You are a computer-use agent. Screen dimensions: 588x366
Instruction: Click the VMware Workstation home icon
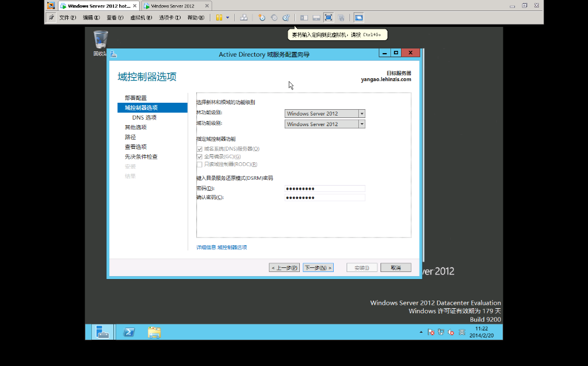51,6
